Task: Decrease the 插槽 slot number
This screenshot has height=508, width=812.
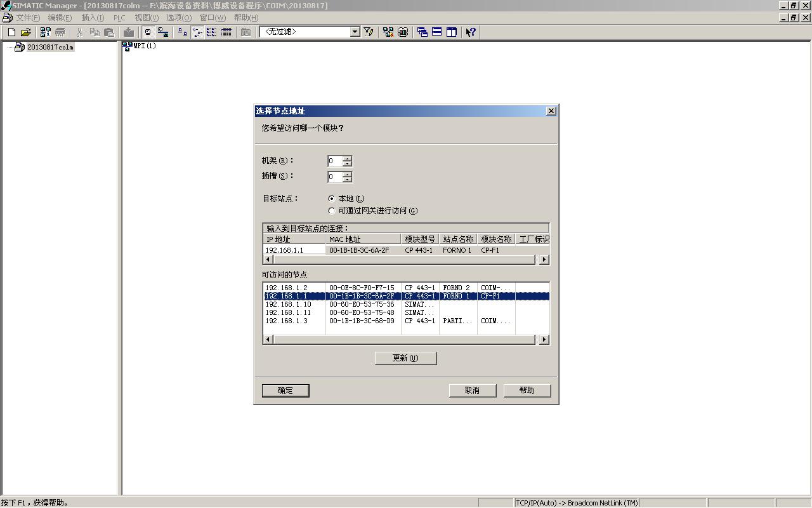Action: point(347,180)
